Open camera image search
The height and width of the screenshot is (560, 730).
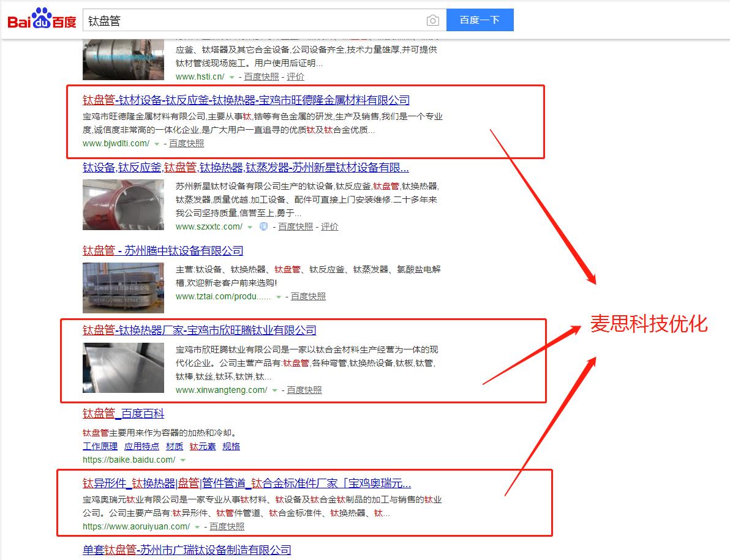tap(432, 20)
